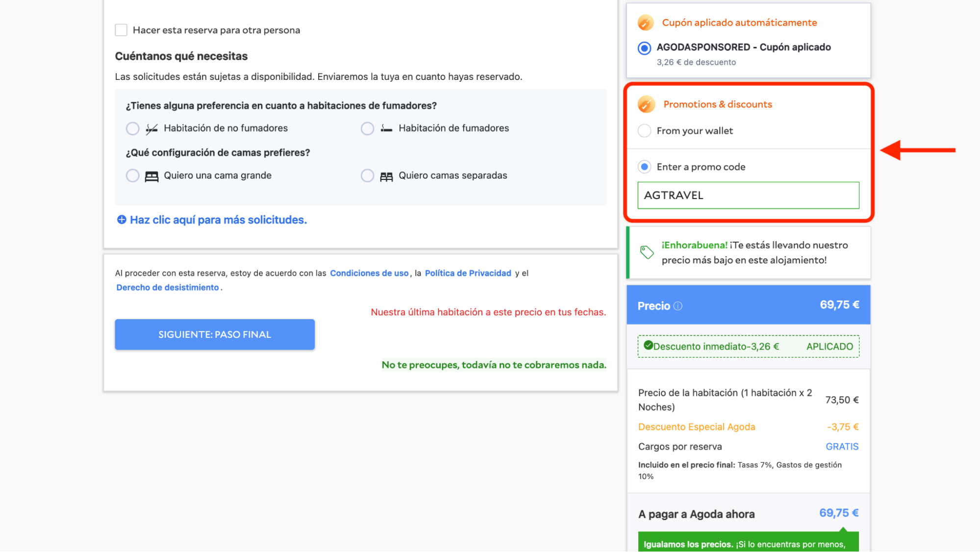980x552 pixels.
Task: Click the twin beds icon
Action: tap(386, 176)
